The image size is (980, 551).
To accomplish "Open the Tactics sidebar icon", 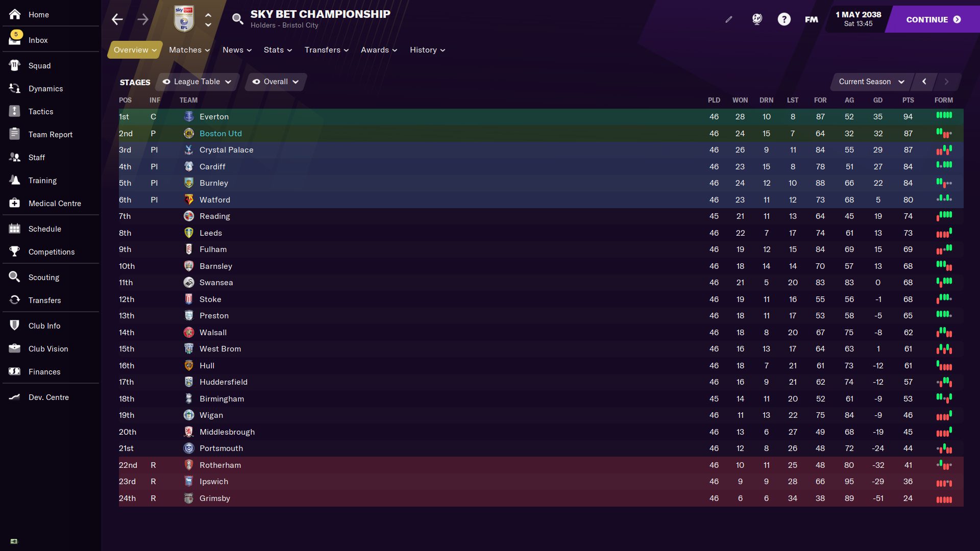I will point(15,111).
